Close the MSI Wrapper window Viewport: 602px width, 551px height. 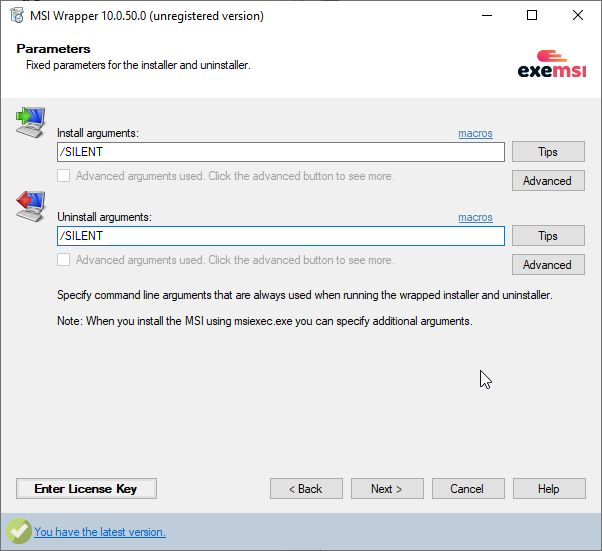pyautogui.click(x=577, y=15)
